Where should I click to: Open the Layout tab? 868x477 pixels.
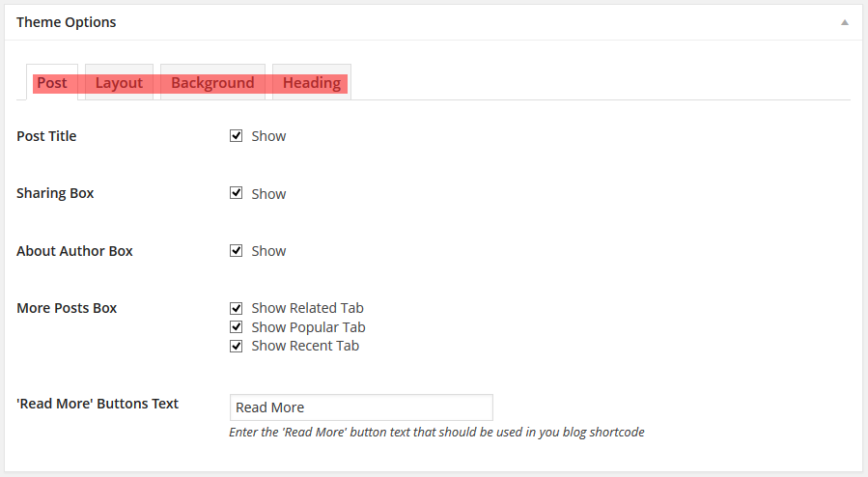coord(119,83)
